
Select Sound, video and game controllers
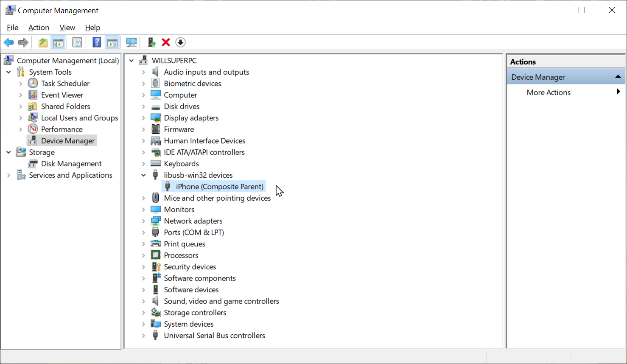(221, 301)
